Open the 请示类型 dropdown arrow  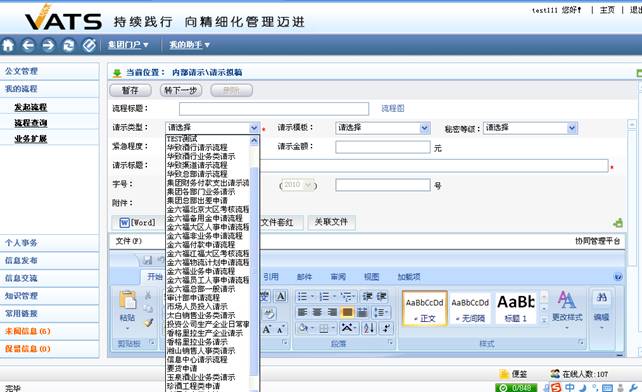pos(254,128)
